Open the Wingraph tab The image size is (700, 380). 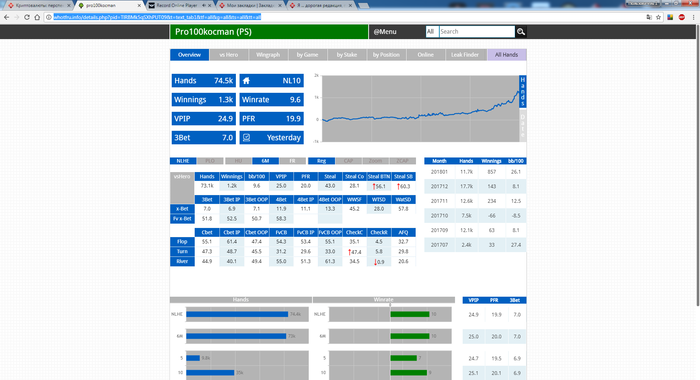point(268,55)
